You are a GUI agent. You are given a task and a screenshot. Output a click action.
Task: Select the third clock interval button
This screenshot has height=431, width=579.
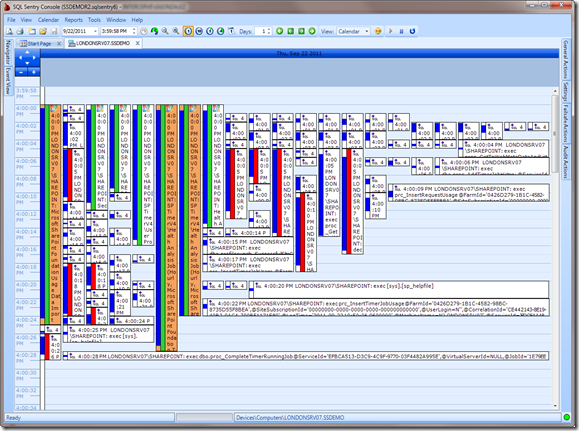pyautogui.click(x=210, y=31)
